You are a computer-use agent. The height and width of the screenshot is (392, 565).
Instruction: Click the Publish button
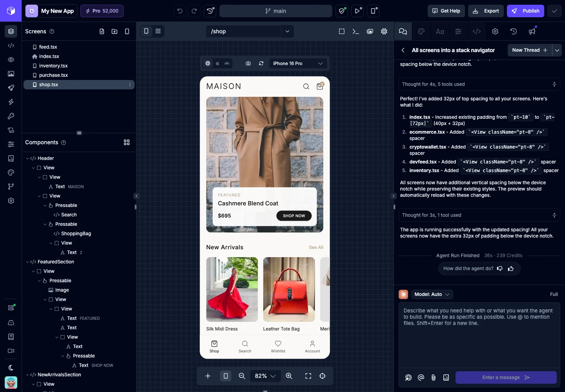click(x=526, y=11)
